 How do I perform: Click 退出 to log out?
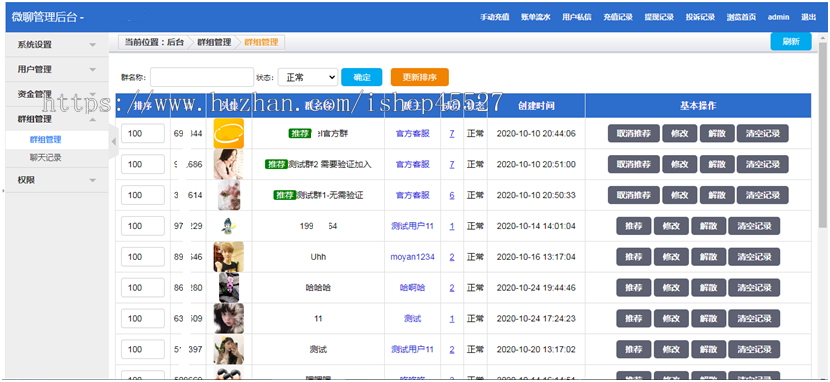(808, 17)
